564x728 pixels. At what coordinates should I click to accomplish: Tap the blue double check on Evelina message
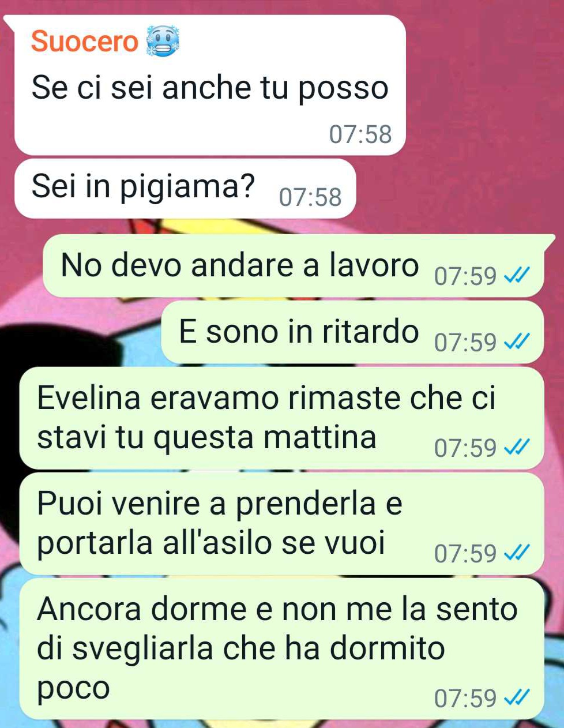coord(517,448)
